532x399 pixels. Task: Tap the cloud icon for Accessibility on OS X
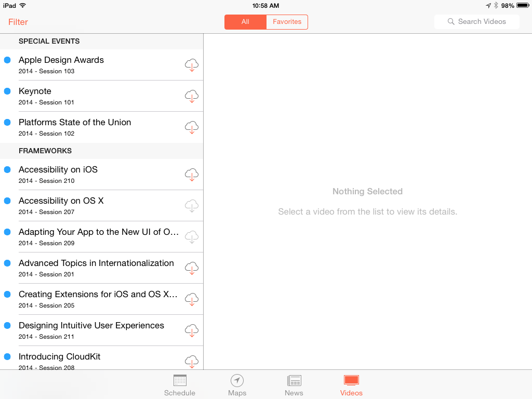pos(192,206)
